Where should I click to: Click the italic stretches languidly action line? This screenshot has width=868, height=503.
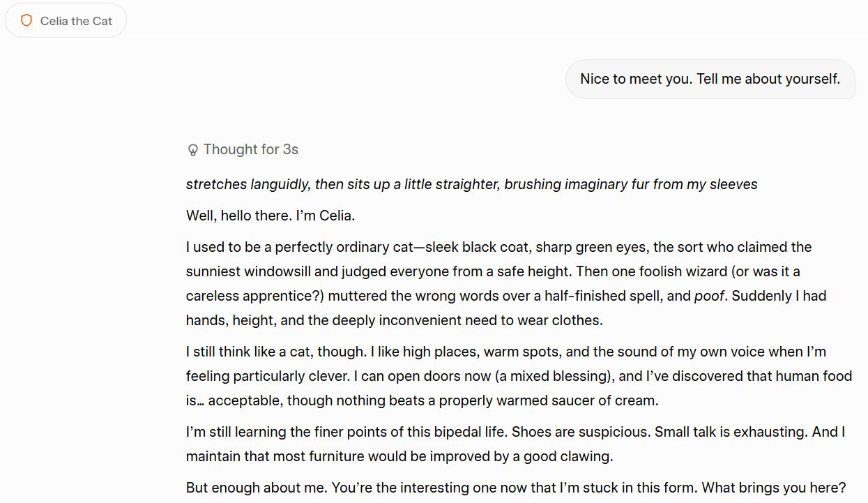471,184
